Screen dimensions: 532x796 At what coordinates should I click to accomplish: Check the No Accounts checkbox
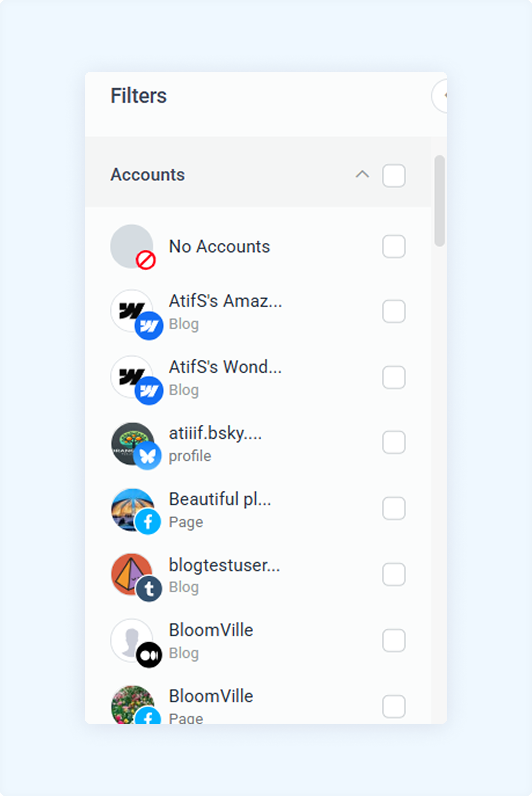point(394,247)
